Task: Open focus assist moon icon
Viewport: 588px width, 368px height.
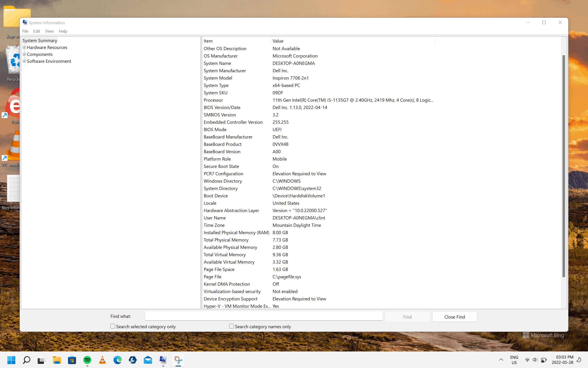Action: [x=579, y=360]
